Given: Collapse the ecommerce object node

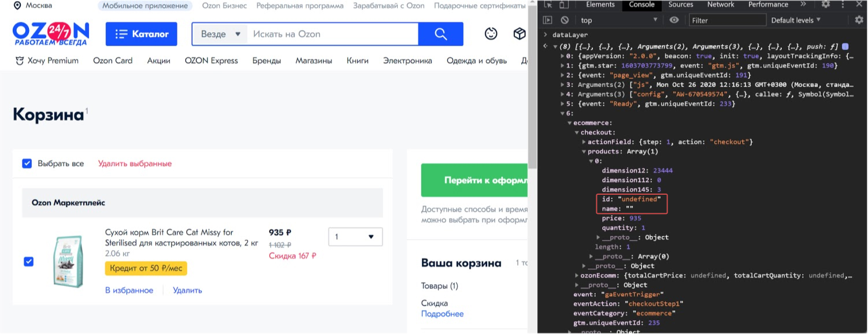Looking at the screenshot, I should pos(570,123).
